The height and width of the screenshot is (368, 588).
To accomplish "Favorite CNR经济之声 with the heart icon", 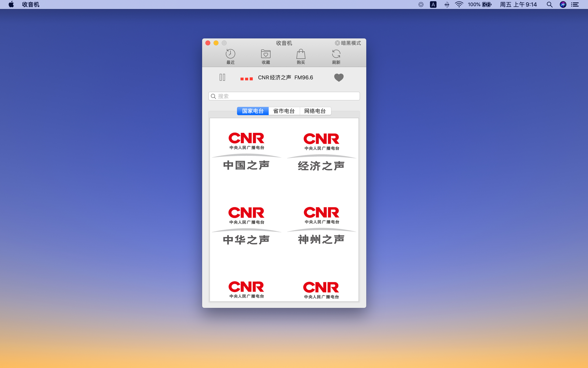I will point(339,77).
